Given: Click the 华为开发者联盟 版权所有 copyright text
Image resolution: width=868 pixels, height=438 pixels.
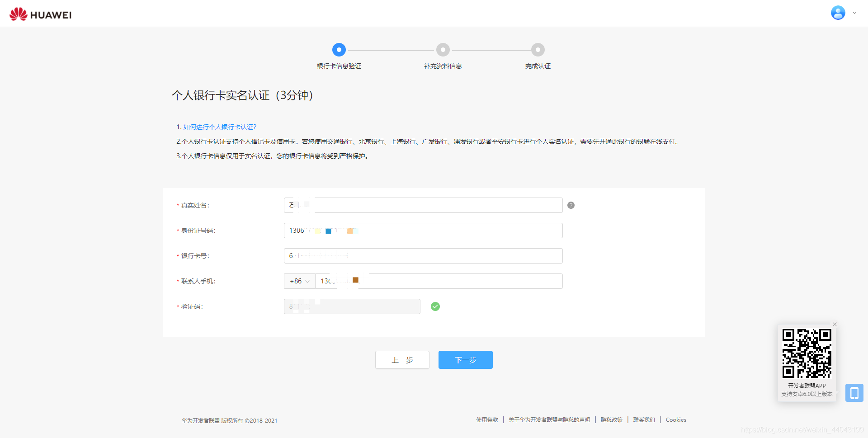Looking at the screenshot, I should [230, 421].
